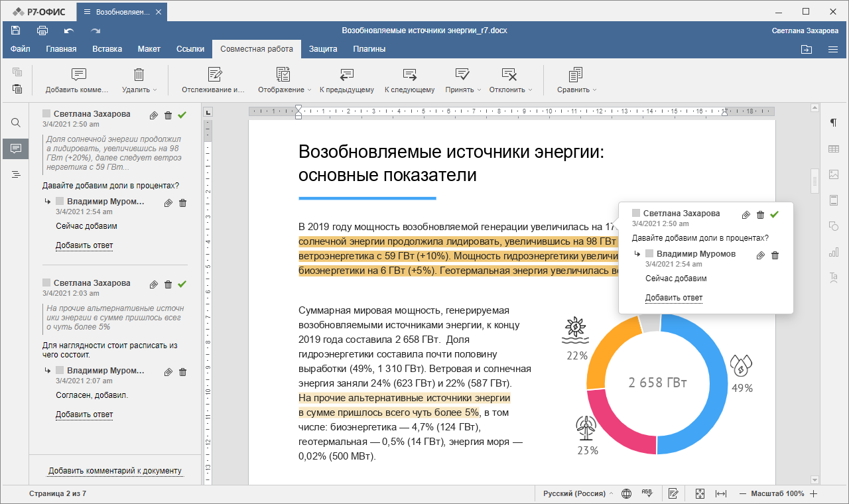This screenshot has height=504, width=849.
Task: Expand the Delete dropdown arrow
Action: 155,90
